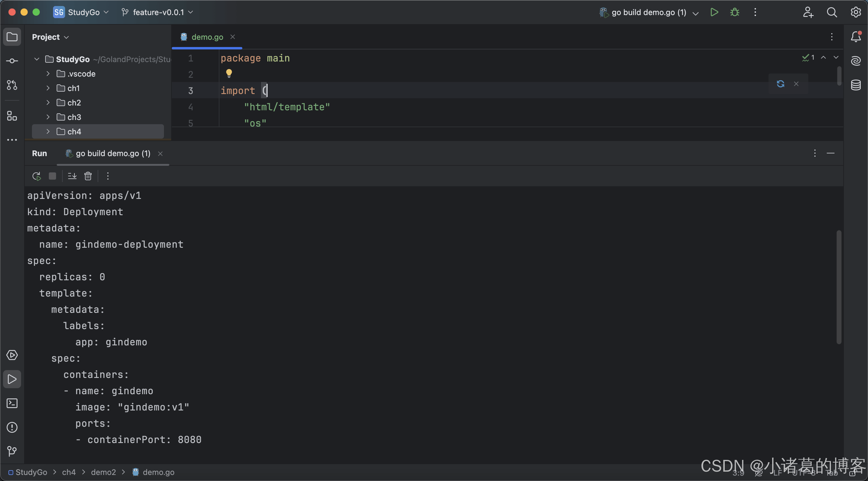This screenshot has width=868, height=481.
Task: Show the Problems tool window
Action: pyautogui.click(x=12, y=427)
